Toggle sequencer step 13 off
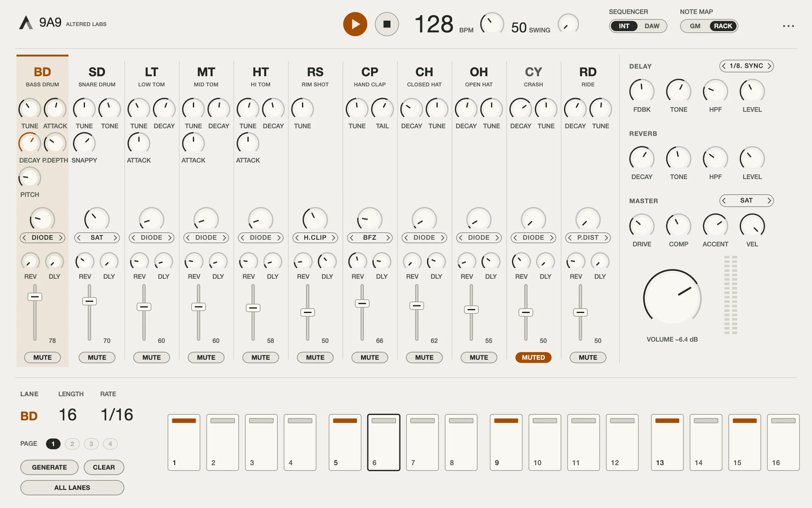 click(x=667, y=442)
